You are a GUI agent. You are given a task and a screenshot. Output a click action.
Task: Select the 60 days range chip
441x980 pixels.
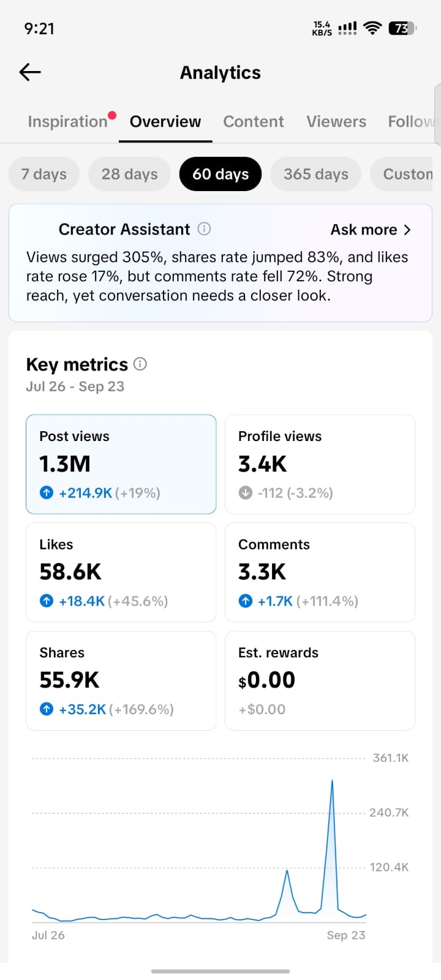[221, 174]
